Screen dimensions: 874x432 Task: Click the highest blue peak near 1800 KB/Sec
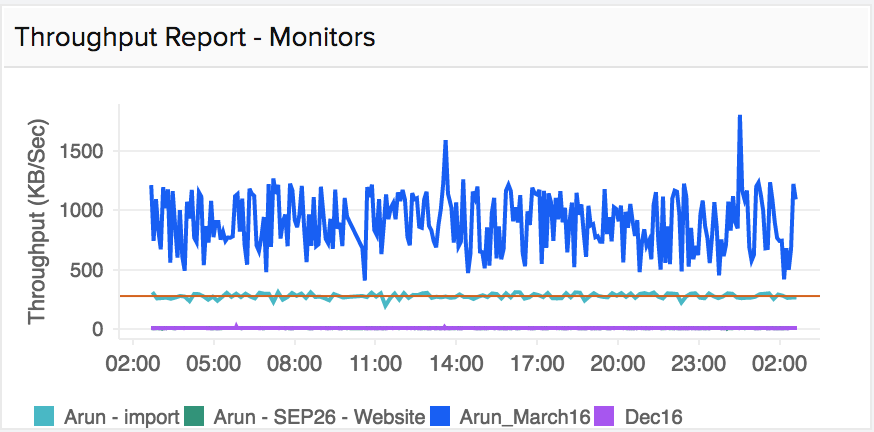pyautogui.click(x=739, y=117)
